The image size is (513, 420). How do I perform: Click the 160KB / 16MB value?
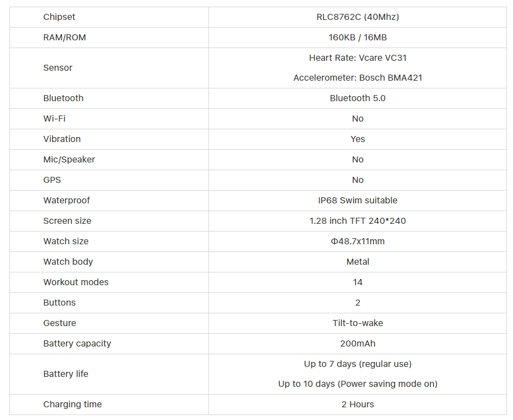(358, 38)
